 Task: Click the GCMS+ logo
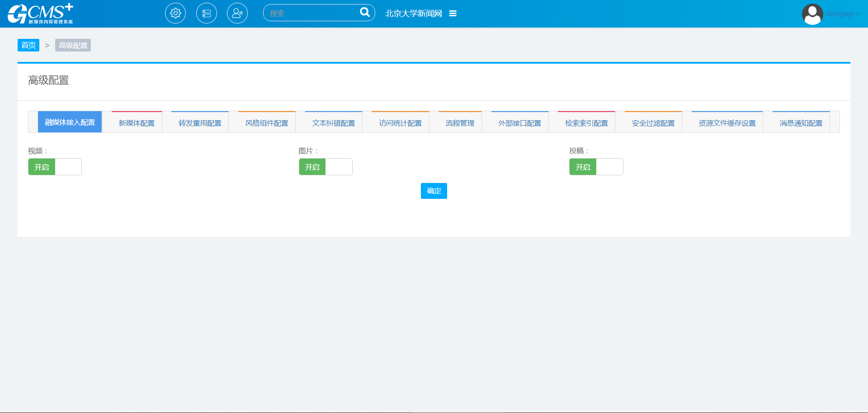pyautogui.click(x=41, y=14)
